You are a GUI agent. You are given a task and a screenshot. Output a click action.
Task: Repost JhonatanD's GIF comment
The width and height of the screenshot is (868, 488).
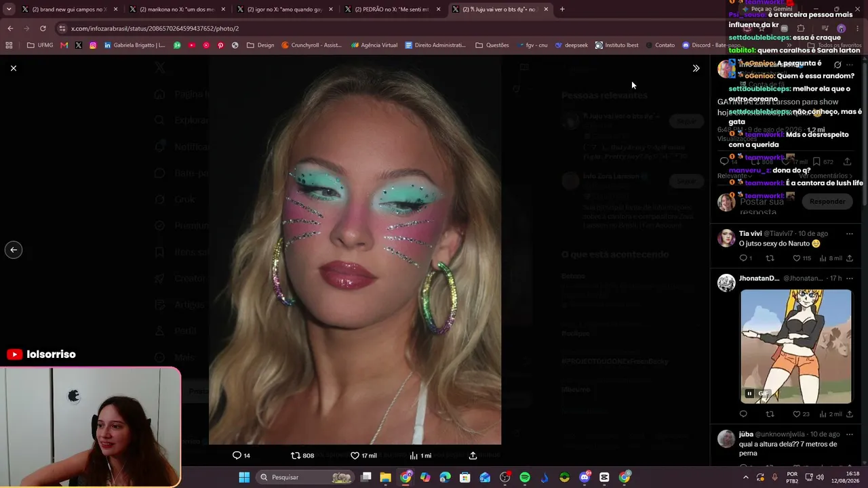coord(770,414)
